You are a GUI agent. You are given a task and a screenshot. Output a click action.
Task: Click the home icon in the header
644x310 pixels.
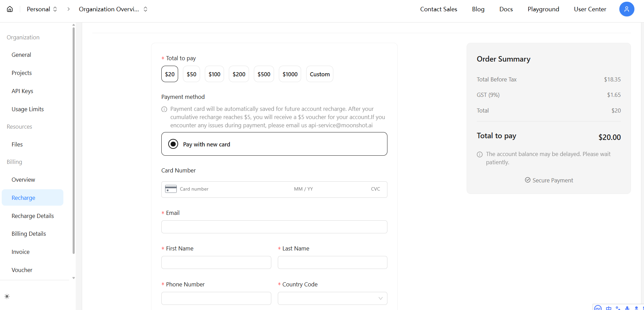click(10, 9)
